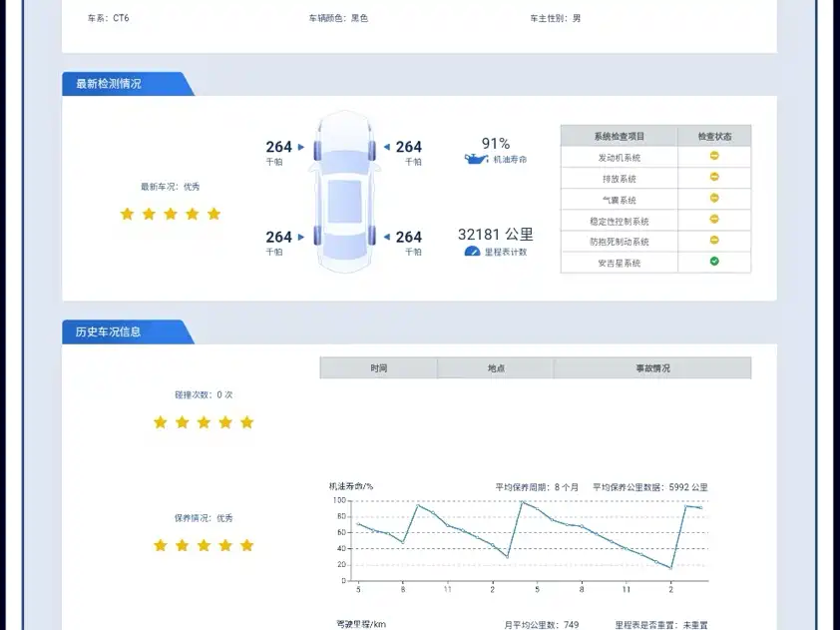Click the 地点 column header

[496, 368]
